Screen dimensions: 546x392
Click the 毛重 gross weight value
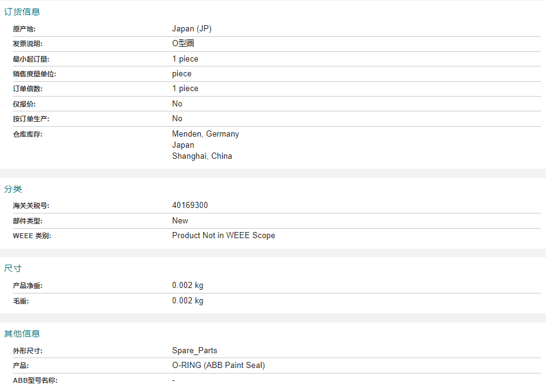pos(188,301)
